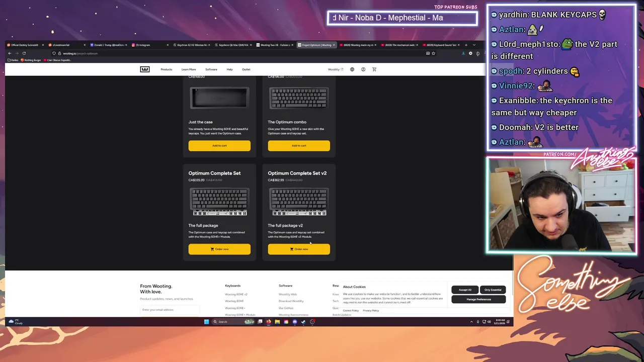Switch to the Keyboard Sound Test tab
The height and width of the screenshot is (362, 644).
point(440,45)
